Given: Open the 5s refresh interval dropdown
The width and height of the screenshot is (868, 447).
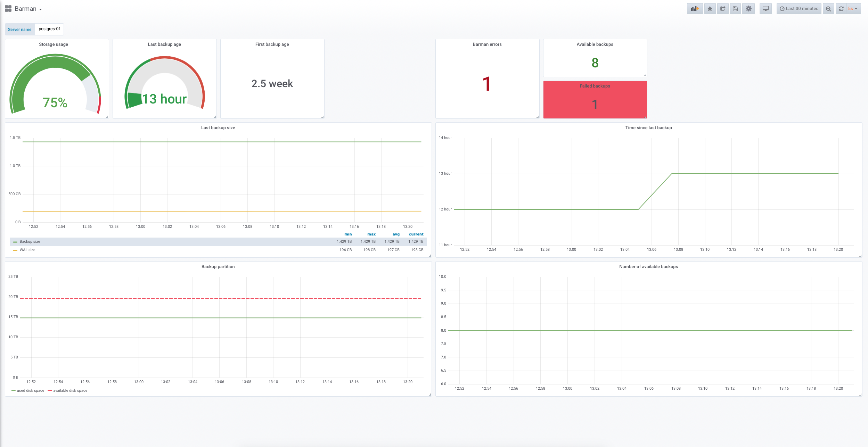Looking at the screenshot, I should pos(853,9).
